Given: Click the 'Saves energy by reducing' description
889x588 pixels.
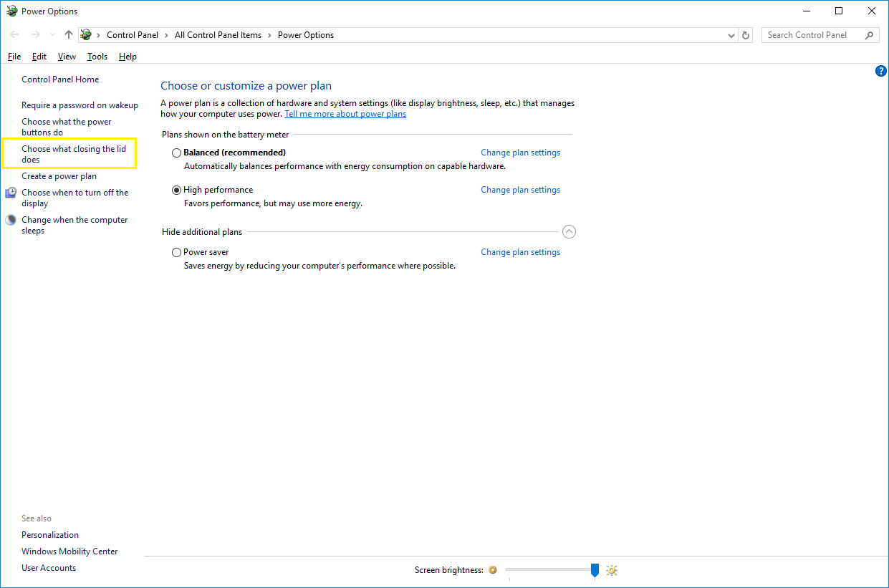Looking at the screenshot, I should click(319, 266).
